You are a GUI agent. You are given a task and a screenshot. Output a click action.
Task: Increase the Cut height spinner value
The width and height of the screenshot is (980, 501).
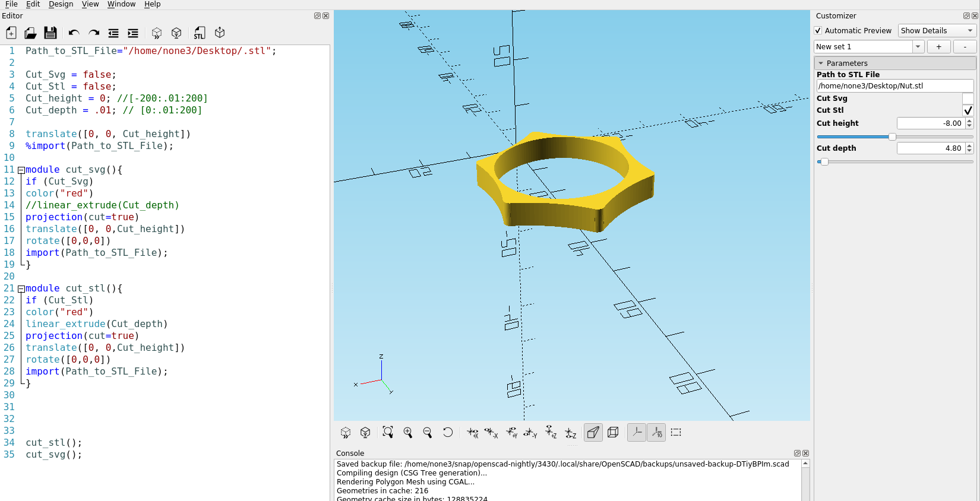coord(969,121)
